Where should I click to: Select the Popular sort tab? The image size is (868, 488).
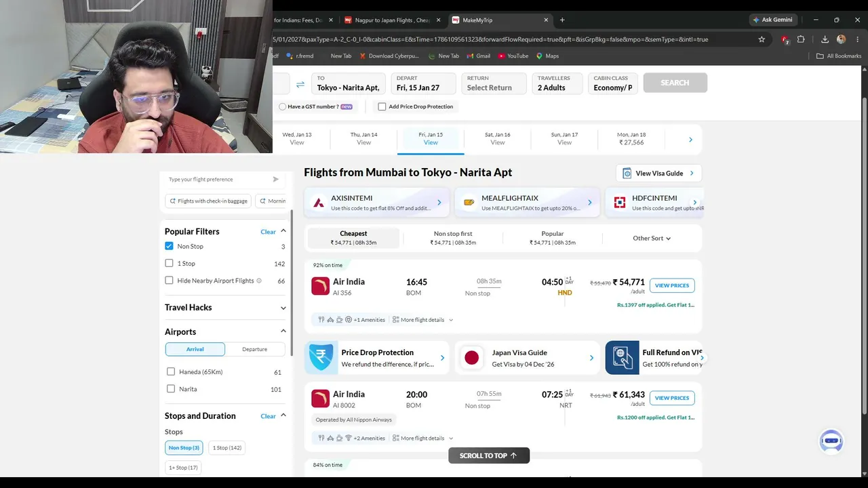[553, 238]
